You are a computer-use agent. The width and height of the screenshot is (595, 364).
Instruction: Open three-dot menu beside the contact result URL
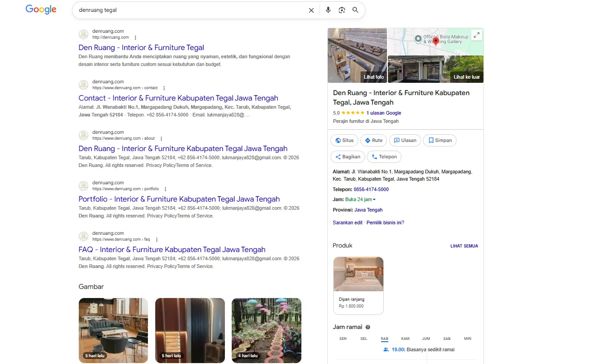pos(164,88)
